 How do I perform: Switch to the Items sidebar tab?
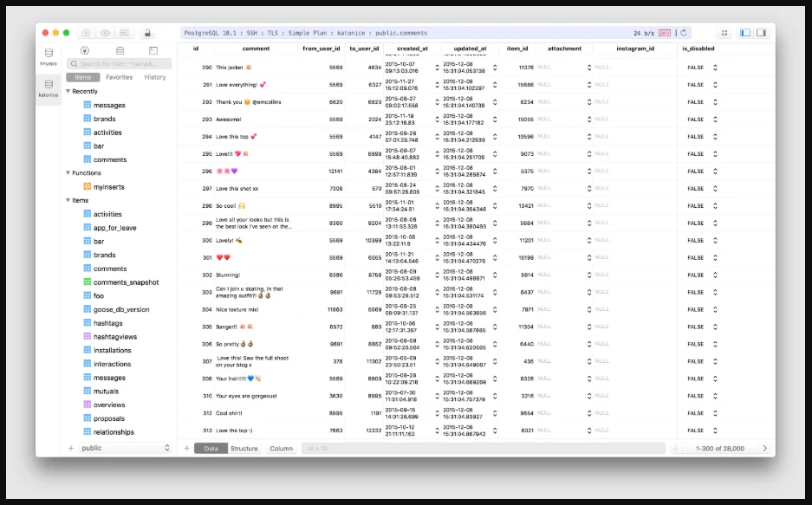[83, 77]
